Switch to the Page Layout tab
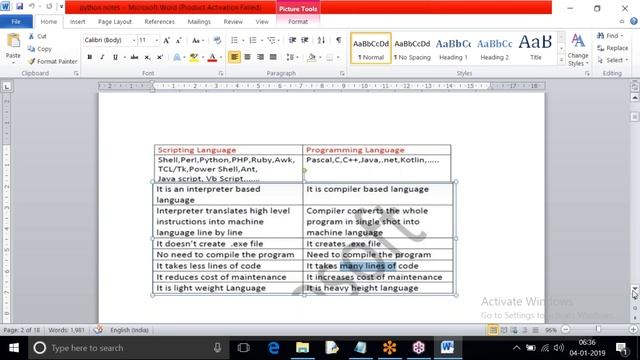Image resolution: width=640 pixels, height=360 pixels. tap(115, 22)
